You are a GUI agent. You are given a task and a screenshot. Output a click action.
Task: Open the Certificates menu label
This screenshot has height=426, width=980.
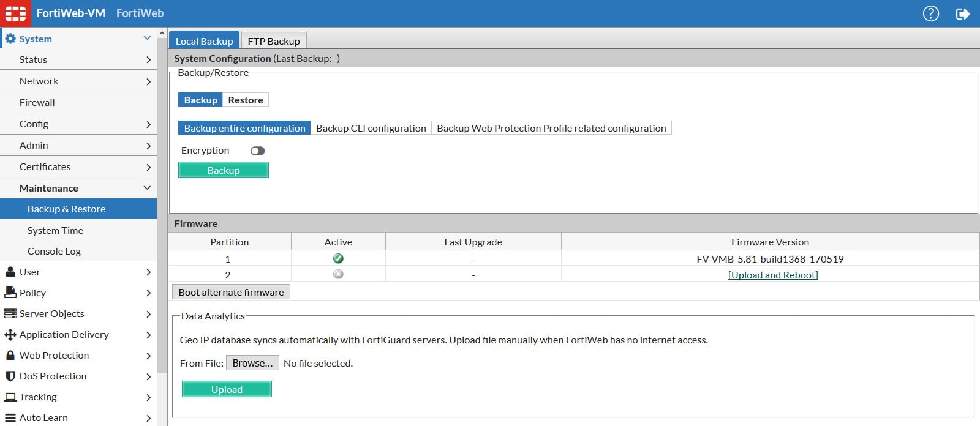pos(45,166)
